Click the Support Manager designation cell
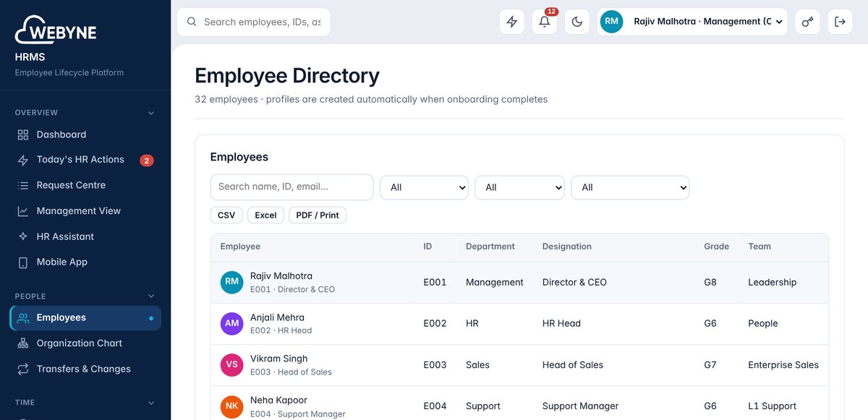 pyautogui.click(x=581, y=406)
